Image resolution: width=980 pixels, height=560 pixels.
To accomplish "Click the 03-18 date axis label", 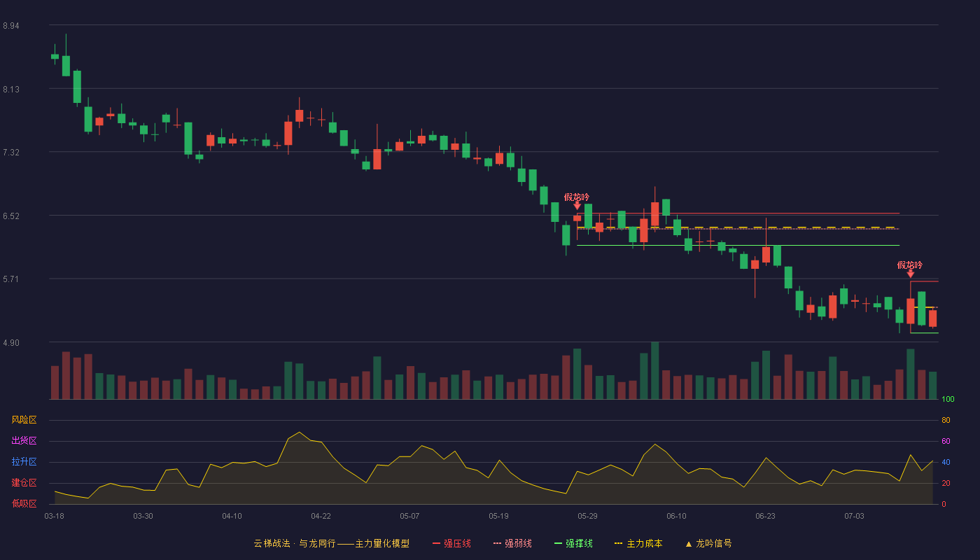I will pyautogui.click(x=54, y=516).
